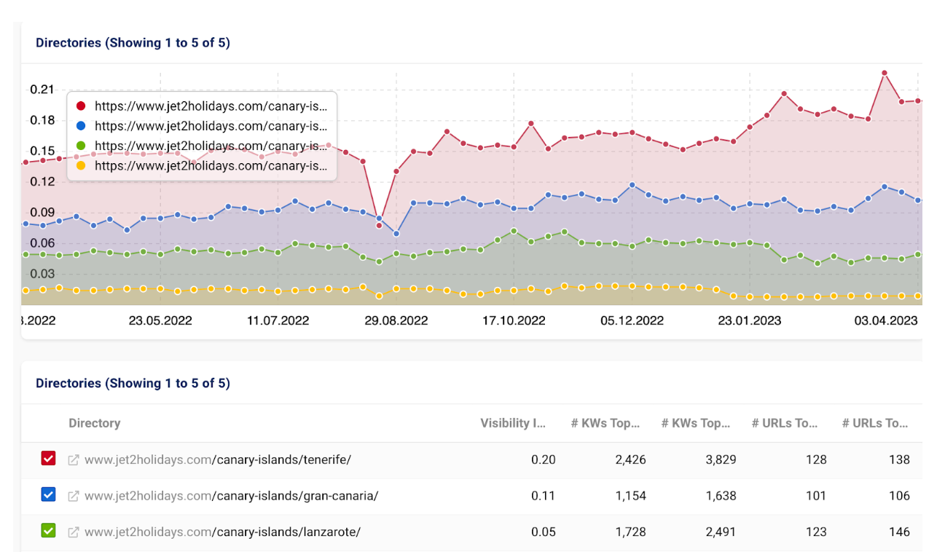Click the 106 URLs cell in gran-canaria row

(899, 496)
